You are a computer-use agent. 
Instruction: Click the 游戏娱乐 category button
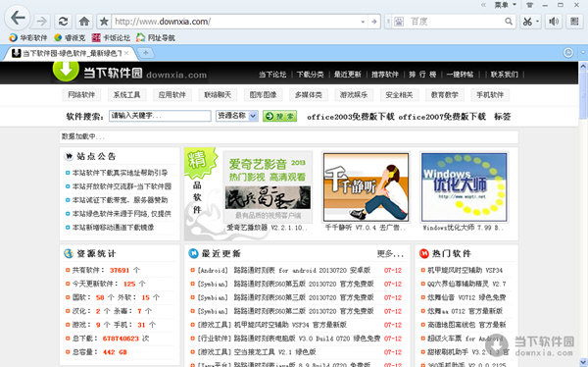pos(354,94)
